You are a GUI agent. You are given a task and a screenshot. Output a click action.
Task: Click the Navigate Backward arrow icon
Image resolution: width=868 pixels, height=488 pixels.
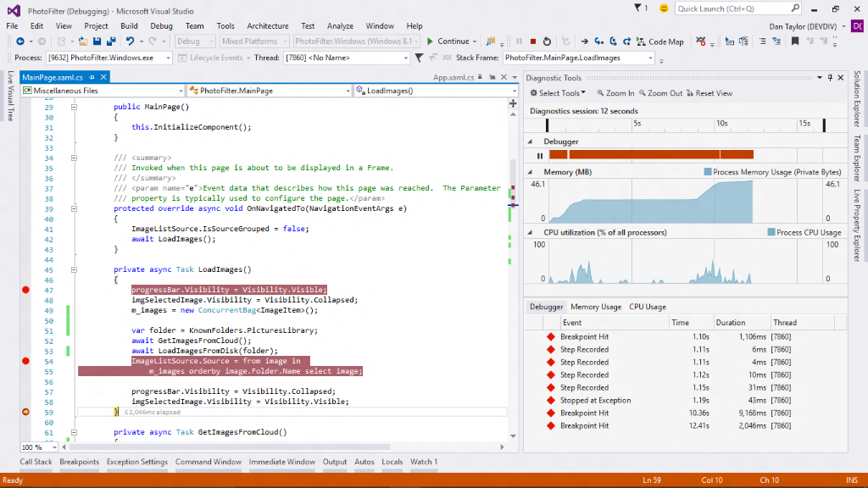20,42
